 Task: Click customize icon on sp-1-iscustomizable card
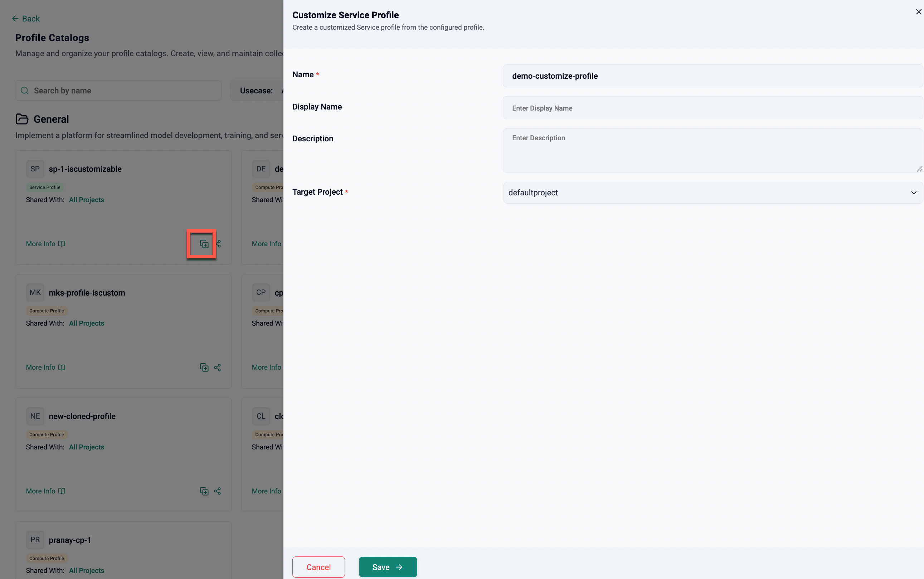204,244
